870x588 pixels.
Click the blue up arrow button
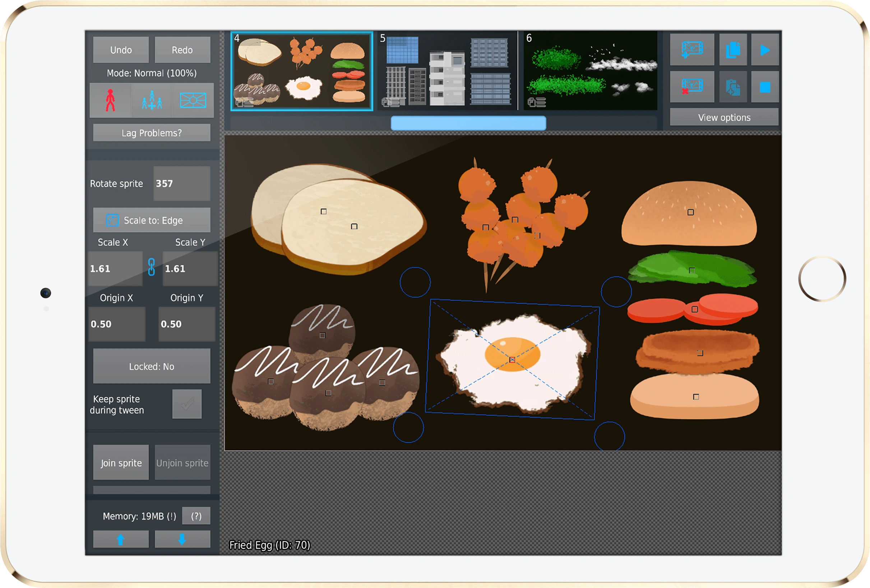121,539
